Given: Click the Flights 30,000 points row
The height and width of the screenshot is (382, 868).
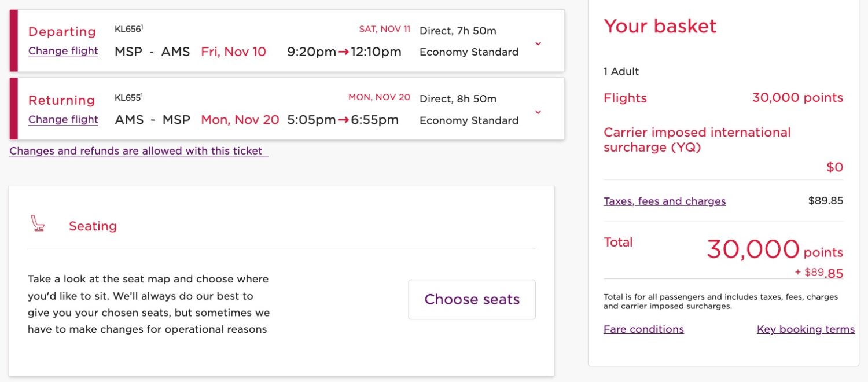Looking at the screenshot, I should point(723,98).
